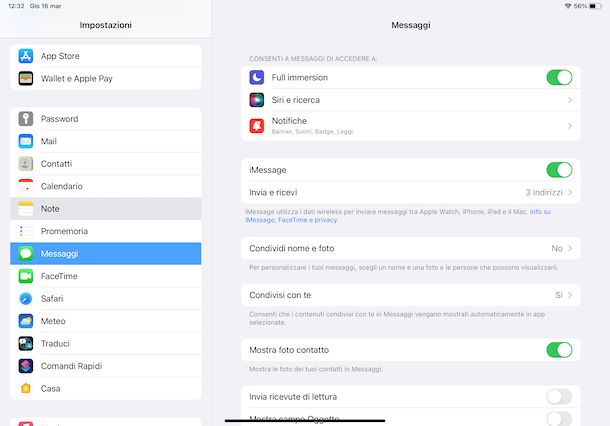Select FaceTime in the settings sidebar
Screen dimensions: 610x426
106,276
